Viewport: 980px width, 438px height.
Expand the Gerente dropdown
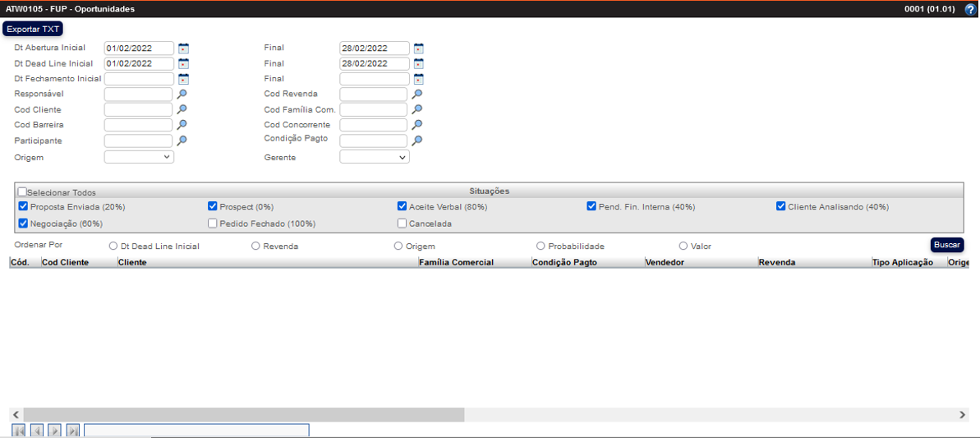click(375, 157)
